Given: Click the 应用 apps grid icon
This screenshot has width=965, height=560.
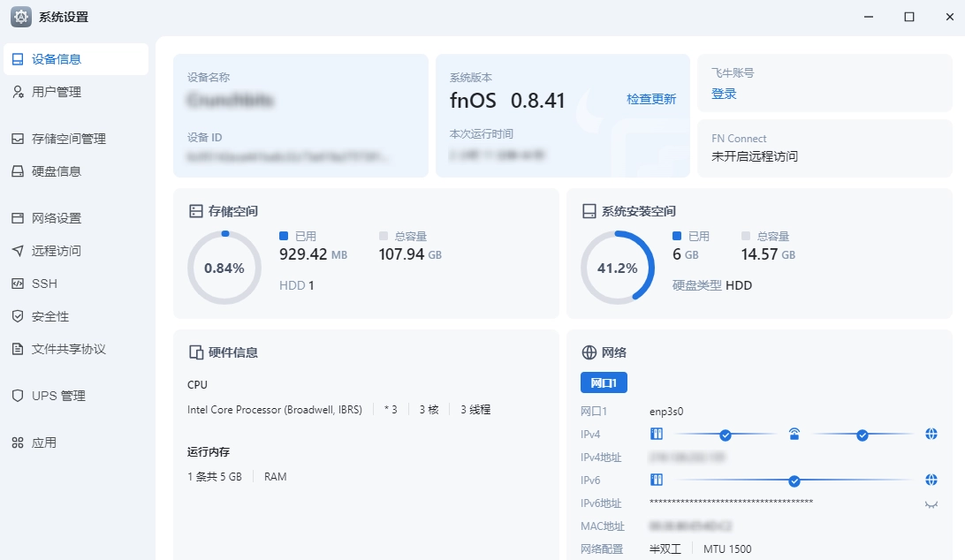Looking at the screenshot, I should point(18,443).
